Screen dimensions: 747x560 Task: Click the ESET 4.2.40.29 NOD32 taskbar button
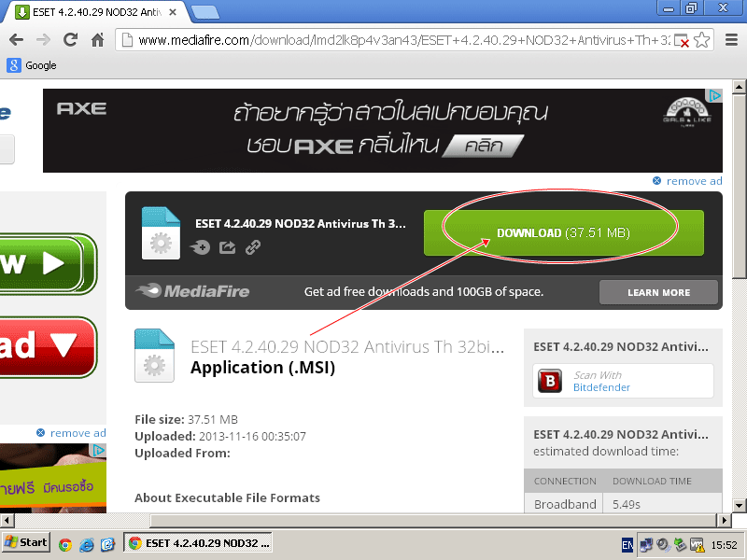(x=198, y=543)
